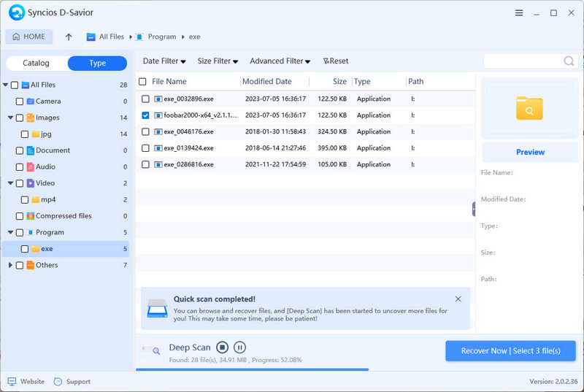Click the Preview button
This screenshot has width=584, height=392.
(530, 153)
